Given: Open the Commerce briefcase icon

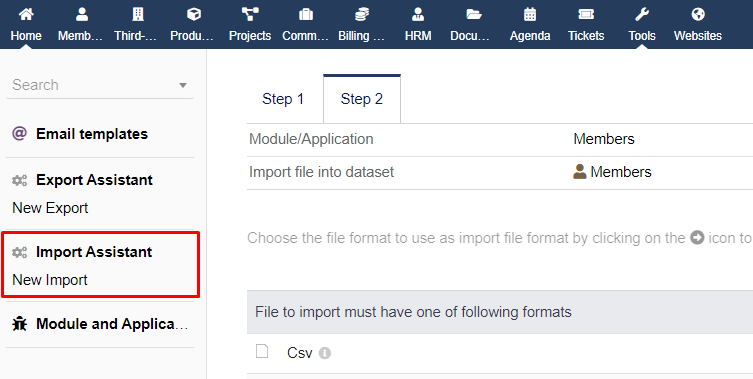Looking at the screenshot, I should [306, 14].
